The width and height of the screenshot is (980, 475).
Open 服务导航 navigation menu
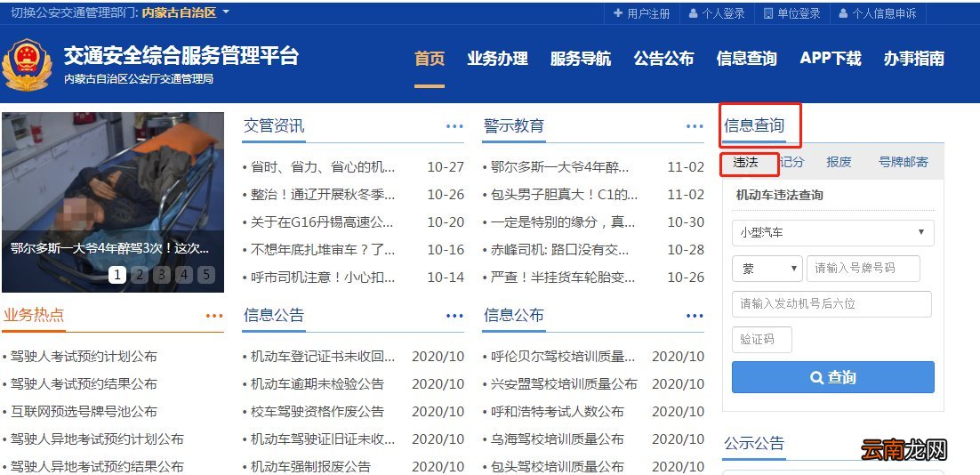coord(581,59)
